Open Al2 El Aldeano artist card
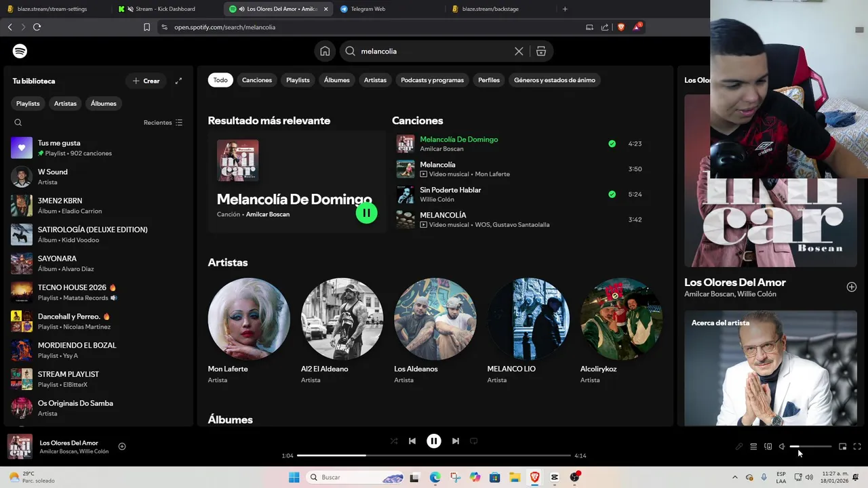Screen dimensions: 868x488 coord(342,331)
